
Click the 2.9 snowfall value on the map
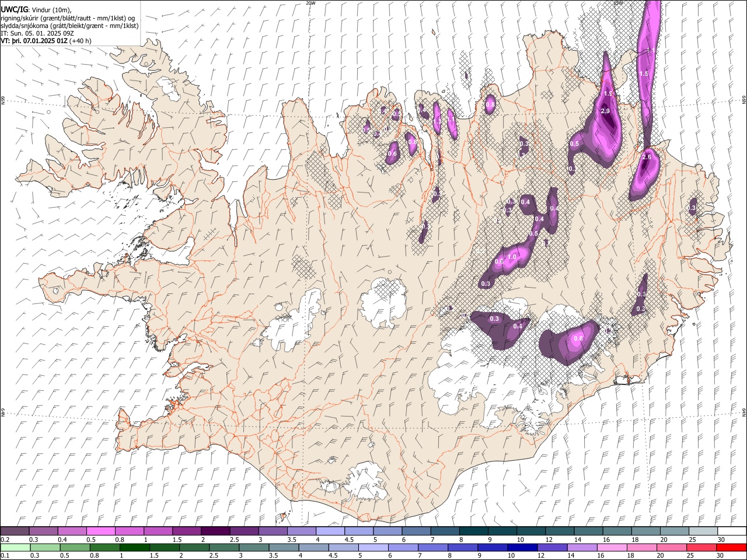pos(605,111)
